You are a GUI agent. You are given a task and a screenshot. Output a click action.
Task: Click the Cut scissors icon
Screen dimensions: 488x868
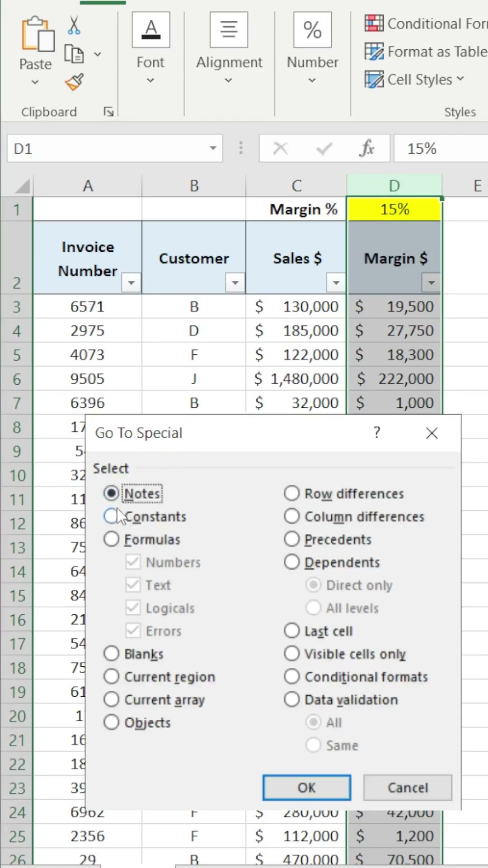pos(74,25)
